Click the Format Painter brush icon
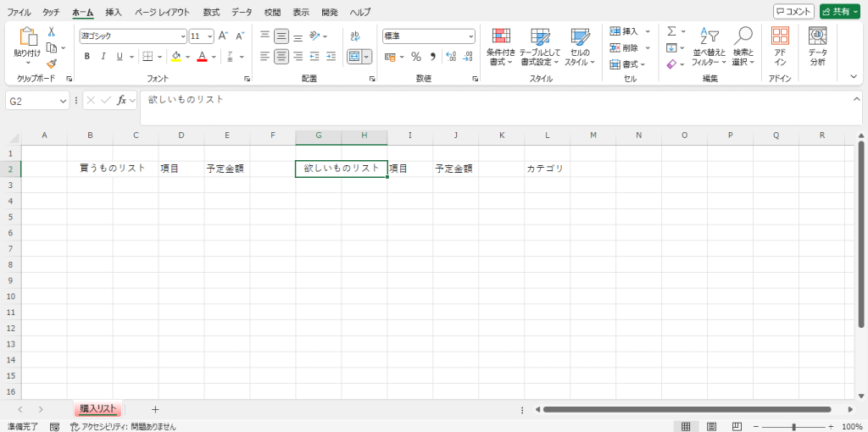 pos(51,64)
